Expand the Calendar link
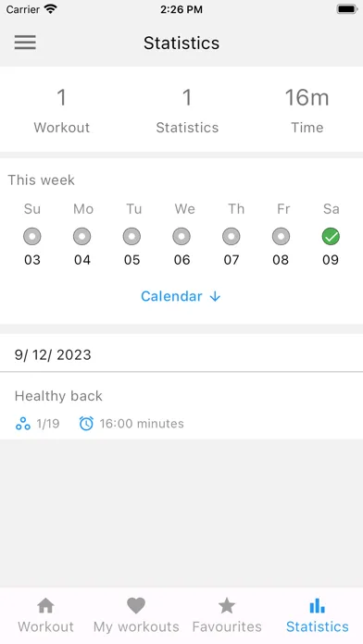The image size is (363, 644). coord(181,296)
